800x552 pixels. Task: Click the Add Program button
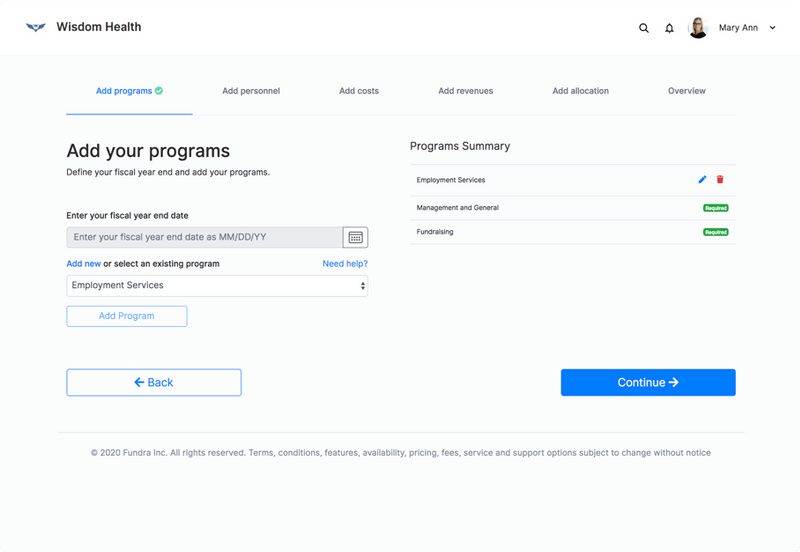tap(127, 316)
